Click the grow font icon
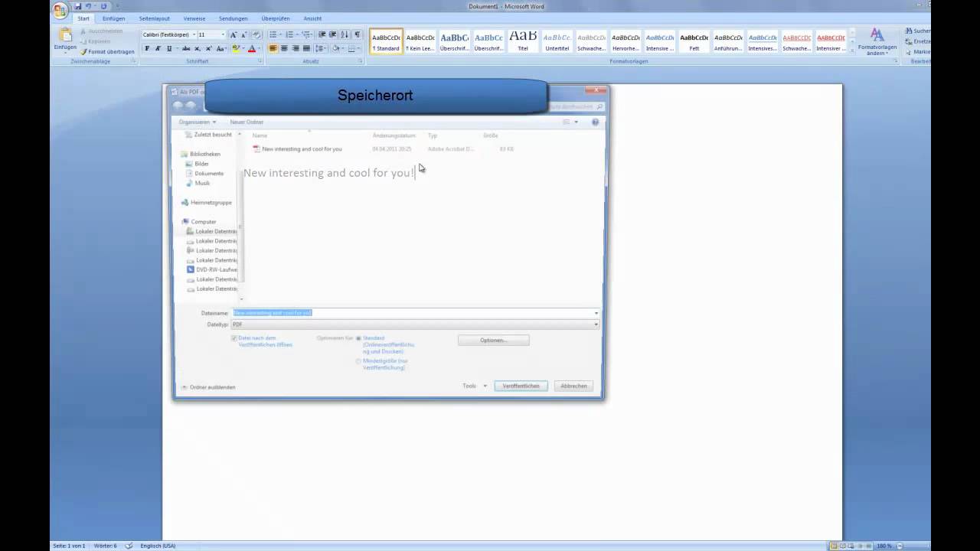Screen dimensions: 980x551 (x=234, y=34)
